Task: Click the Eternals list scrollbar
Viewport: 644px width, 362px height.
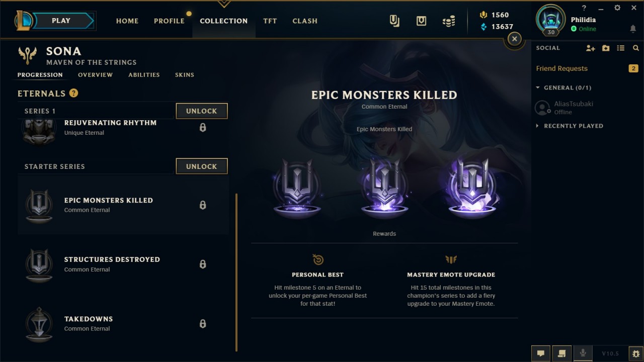Action: coord(236,272)
